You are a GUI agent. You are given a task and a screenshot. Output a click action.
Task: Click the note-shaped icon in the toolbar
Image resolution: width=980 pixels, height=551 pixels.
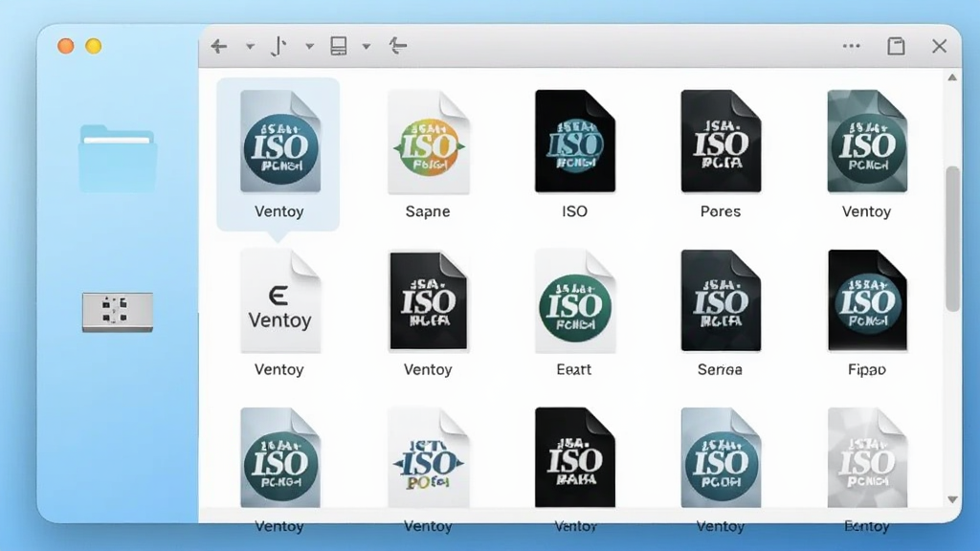278,46
